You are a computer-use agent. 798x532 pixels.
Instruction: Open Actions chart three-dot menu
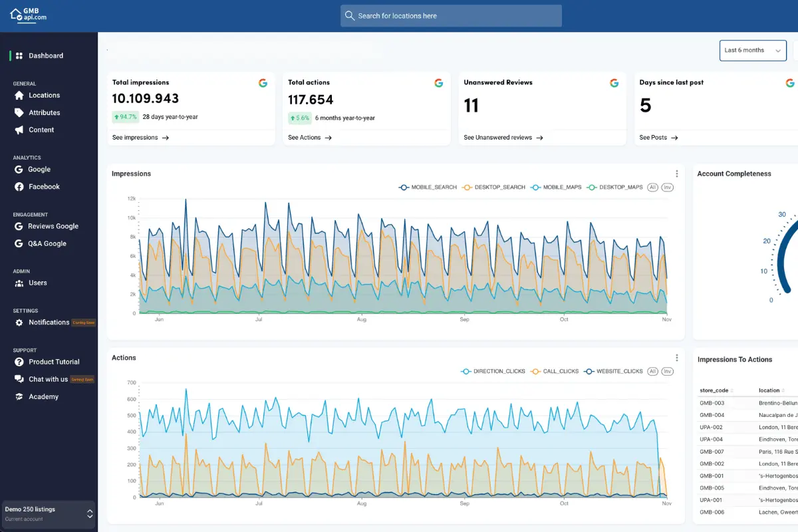coord(677,358)
